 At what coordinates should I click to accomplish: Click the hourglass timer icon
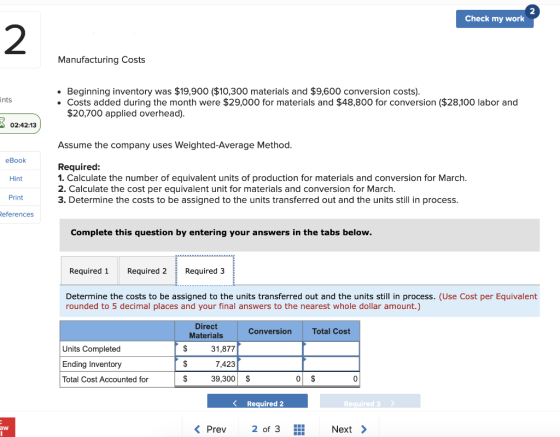tap(2, 124)
